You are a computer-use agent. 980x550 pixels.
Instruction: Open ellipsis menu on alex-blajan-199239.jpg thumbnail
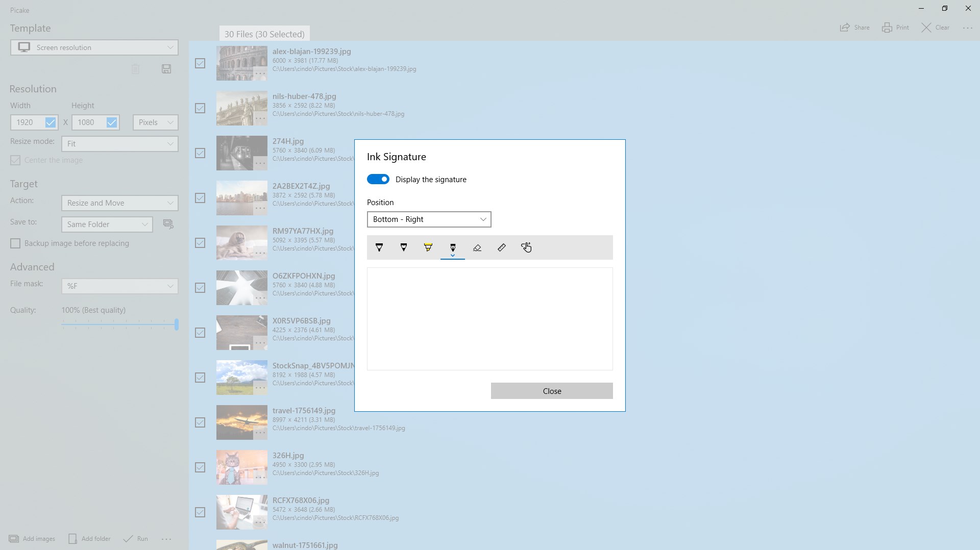260,74
